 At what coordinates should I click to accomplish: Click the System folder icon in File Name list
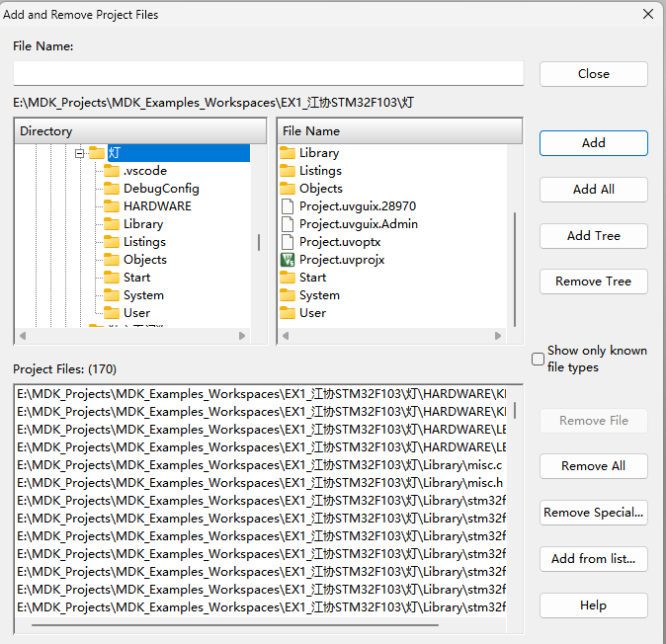click(288, 295)
